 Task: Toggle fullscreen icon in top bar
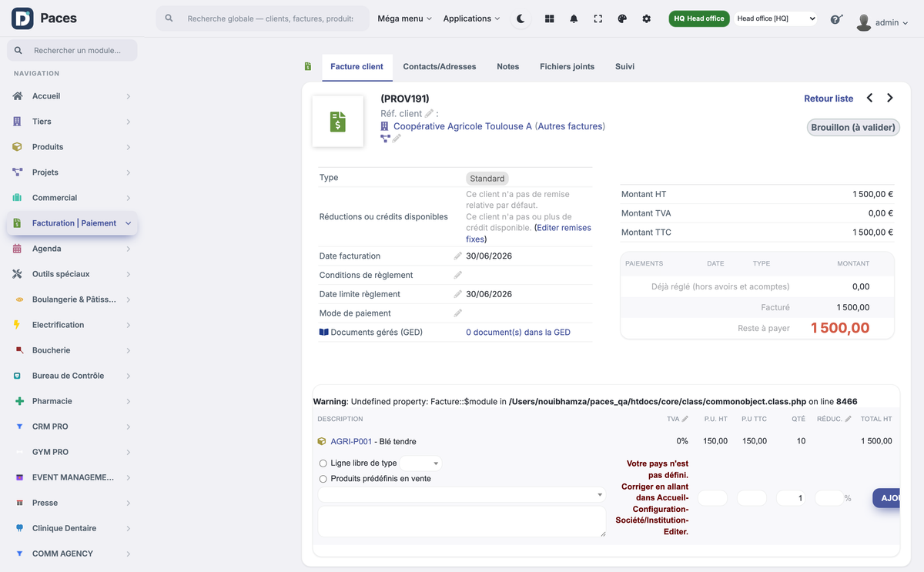[598, 18]
